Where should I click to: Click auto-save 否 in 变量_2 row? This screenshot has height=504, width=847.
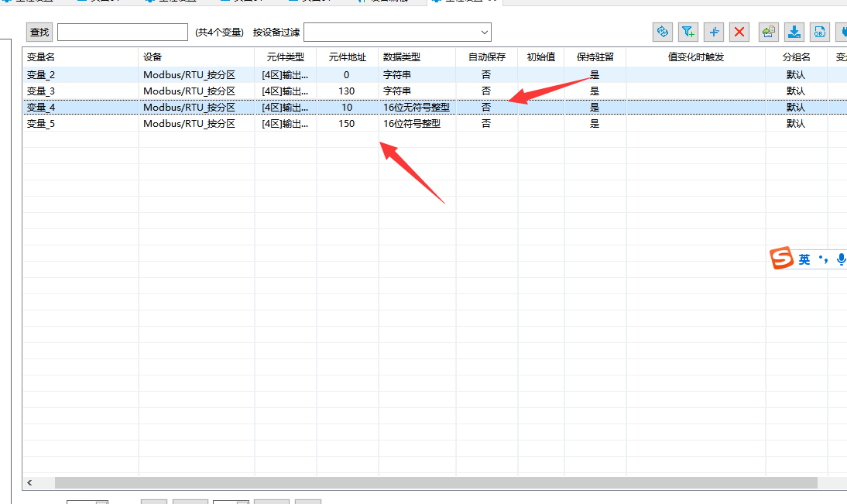click(x=487, y=75)
